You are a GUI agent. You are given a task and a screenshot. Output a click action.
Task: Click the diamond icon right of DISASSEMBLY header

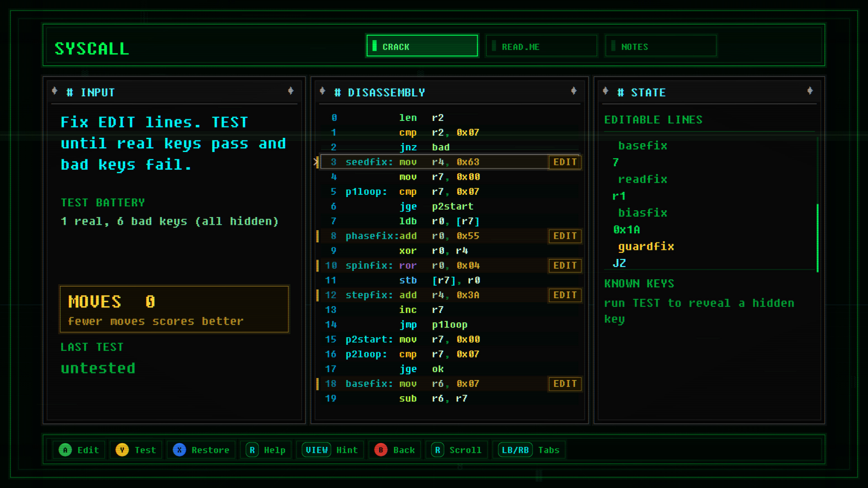574,91
